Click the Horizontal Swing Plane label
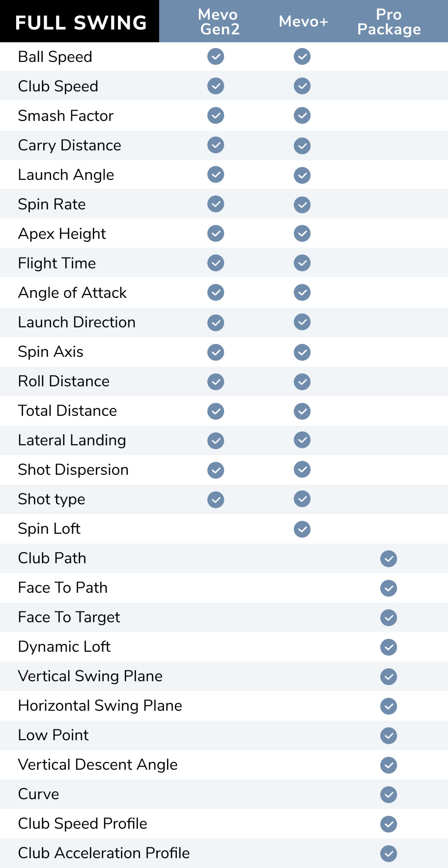Image resolution: width=448 pixels, height=868 pixels. [x=100, y=706]
